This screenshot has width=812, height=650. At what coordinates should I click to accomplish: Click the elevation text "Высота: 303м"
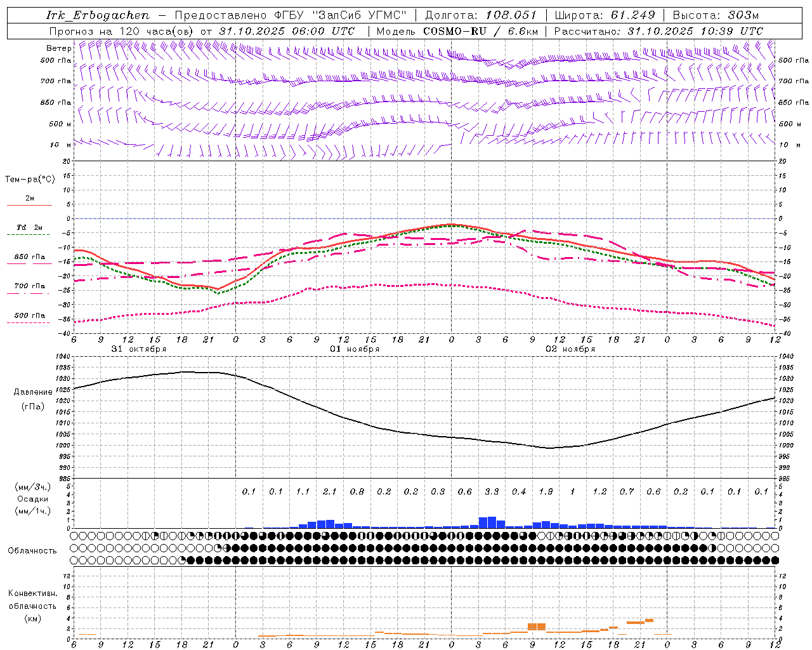tap(716, 15)
